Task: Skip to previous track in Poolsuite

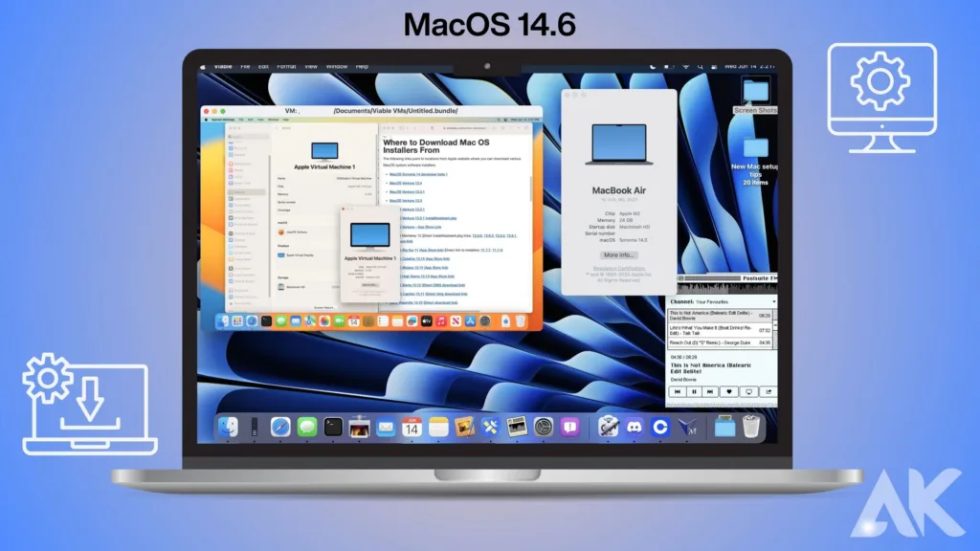Action: 678,391
